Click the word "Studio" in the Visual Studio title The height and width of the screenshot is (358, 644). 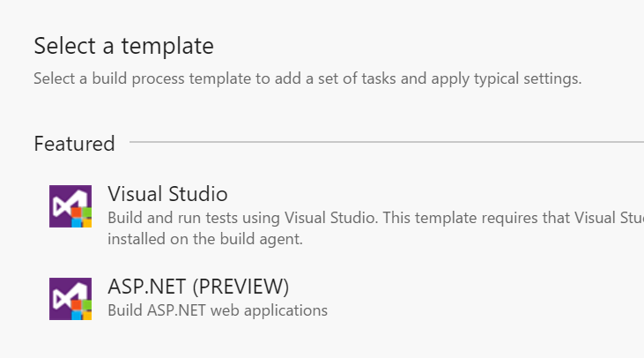pyautogui.click(x=198, y=193)
